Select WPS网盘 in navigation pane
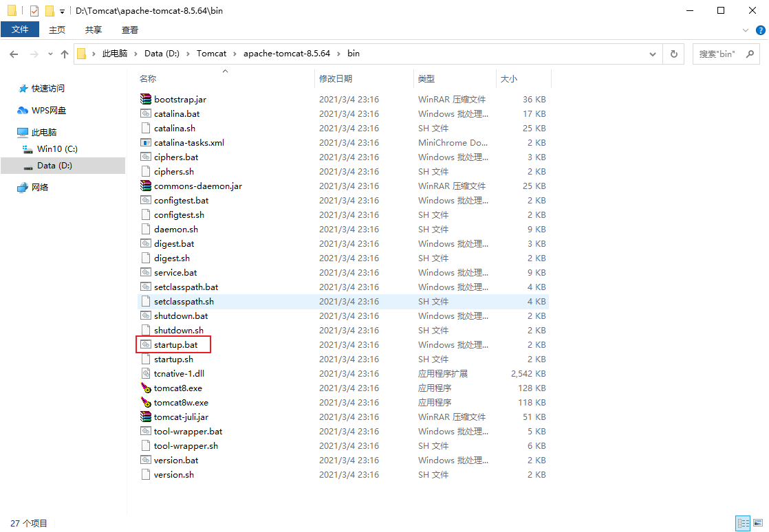 point(49,111)
